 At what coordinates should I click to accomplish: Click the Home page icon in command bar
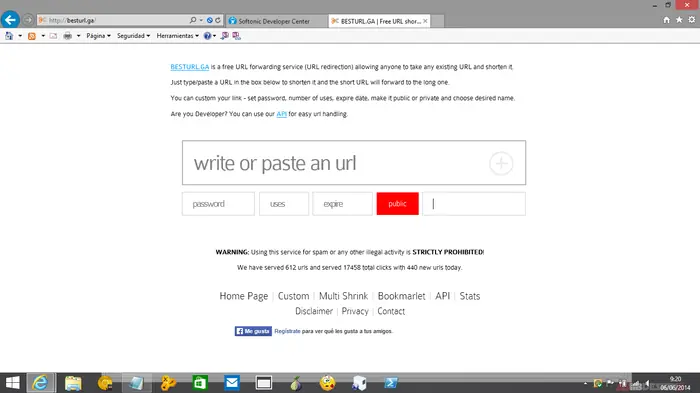point(9,36)
